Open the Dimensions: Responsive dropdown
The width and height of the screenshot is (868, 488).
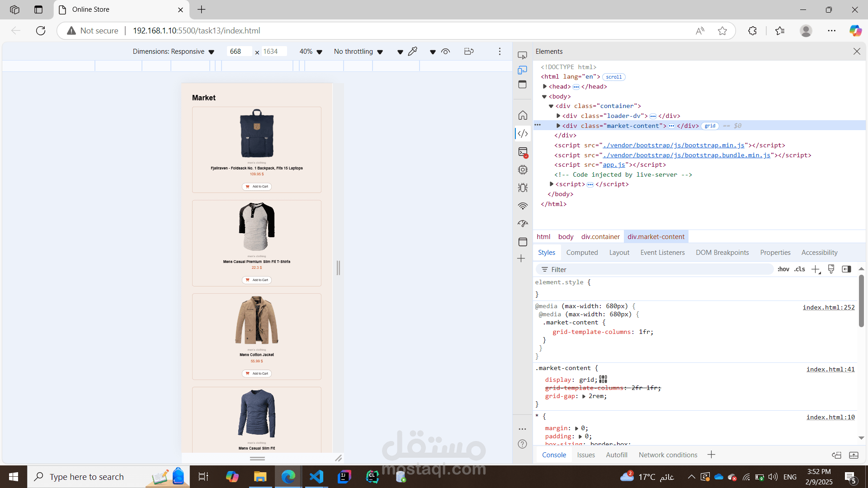coord(173,52)
